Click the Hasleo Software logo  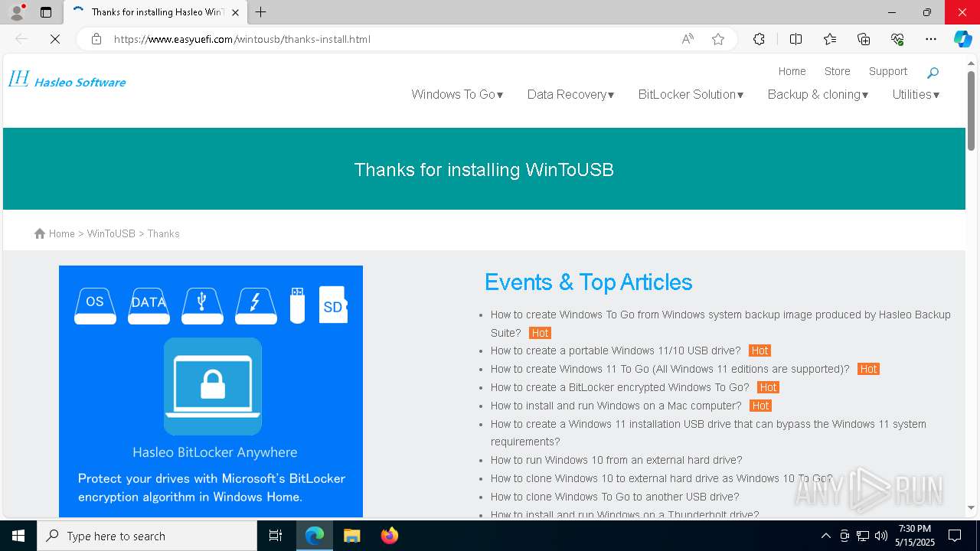click(x=67, y=80)
